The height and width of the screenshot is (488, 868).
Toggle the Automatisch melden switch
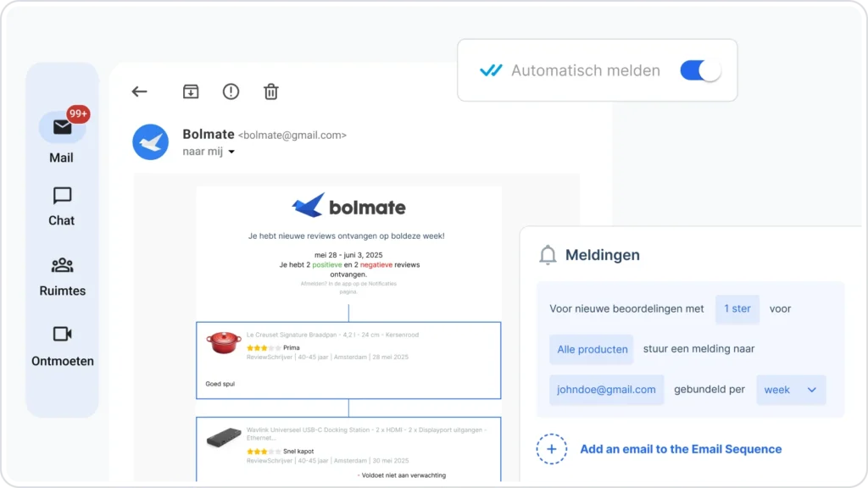click(x=700, y=70)
